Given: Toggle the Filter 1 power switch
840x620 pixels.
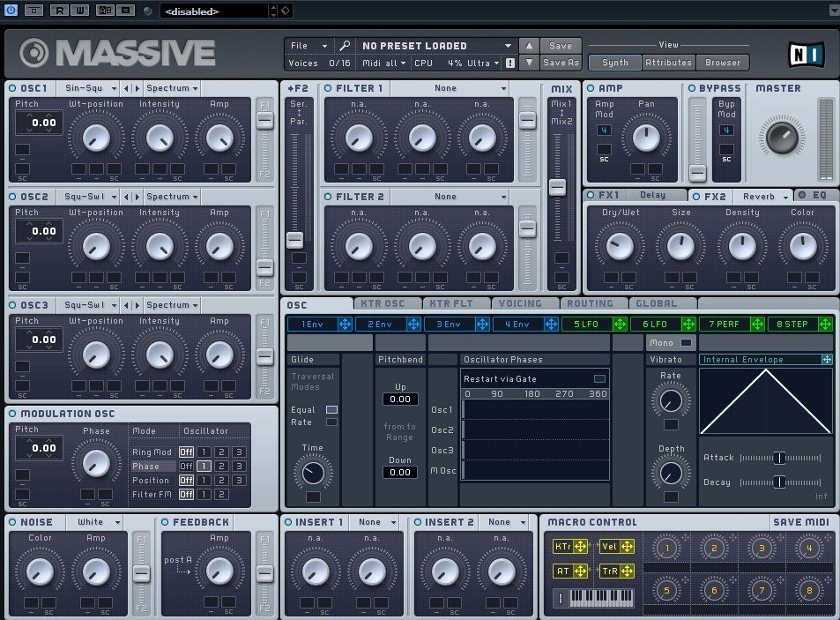Looking at the screenshot, I should pos(328,88).
